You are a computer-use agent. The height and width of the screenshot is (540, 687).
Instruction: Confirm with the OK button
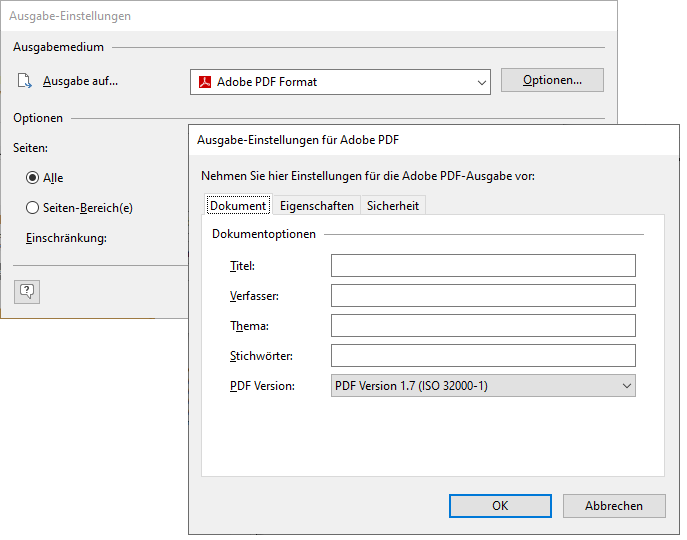coord(500,506)
